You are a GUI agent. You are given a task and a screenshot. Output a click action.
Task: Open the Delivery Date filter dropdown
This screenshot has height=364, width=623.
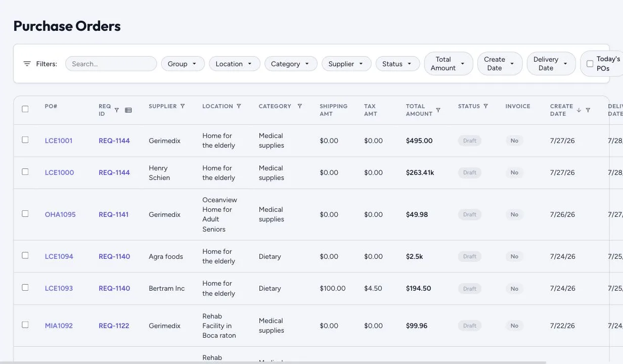[x=551, y=64]
